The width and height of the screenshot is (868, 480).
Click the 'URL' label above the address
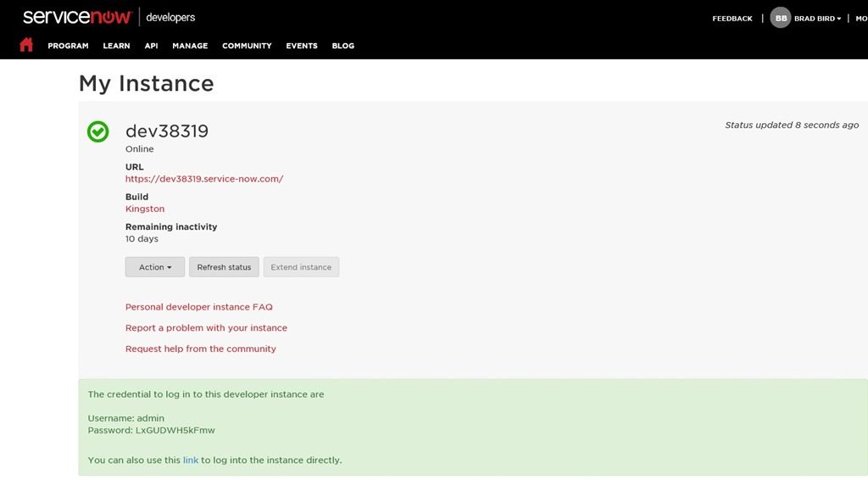pos(135,167)
